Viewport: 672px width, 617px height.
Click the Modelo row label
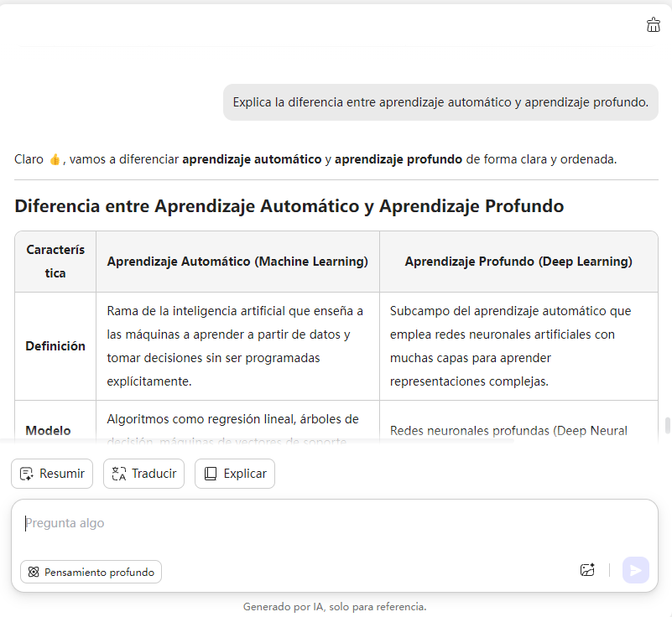pos(49,430)
